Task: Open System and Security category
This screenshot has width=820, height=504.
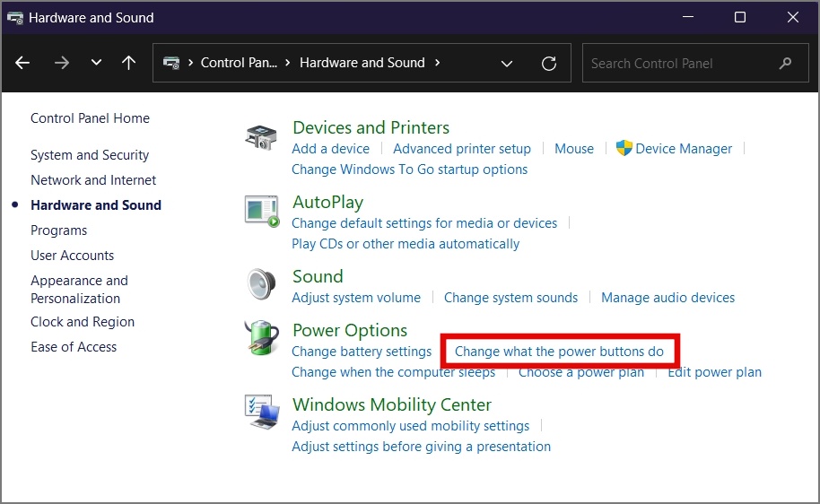Action: (x=90, y=155)
